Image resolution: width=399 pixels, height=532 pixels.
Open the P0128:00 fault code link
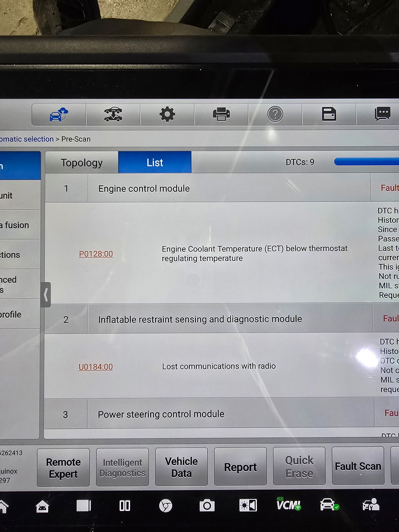pyautogui.click(x=96, y=254)
